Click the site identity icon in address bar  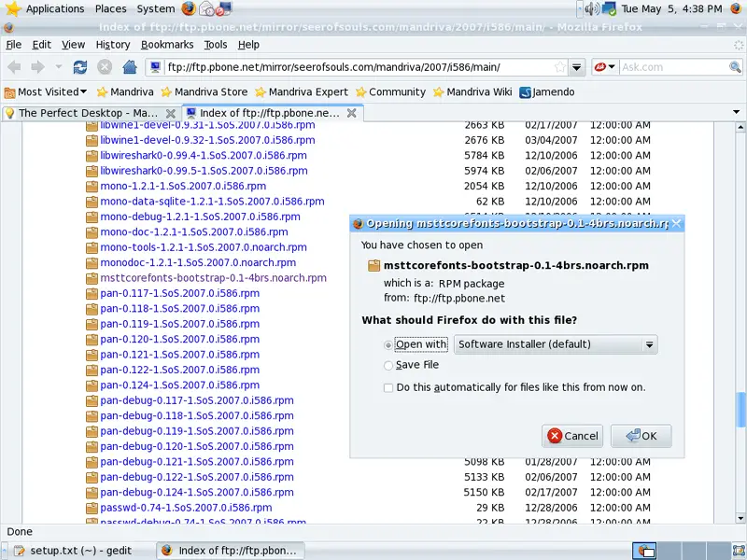pos(155,67)
